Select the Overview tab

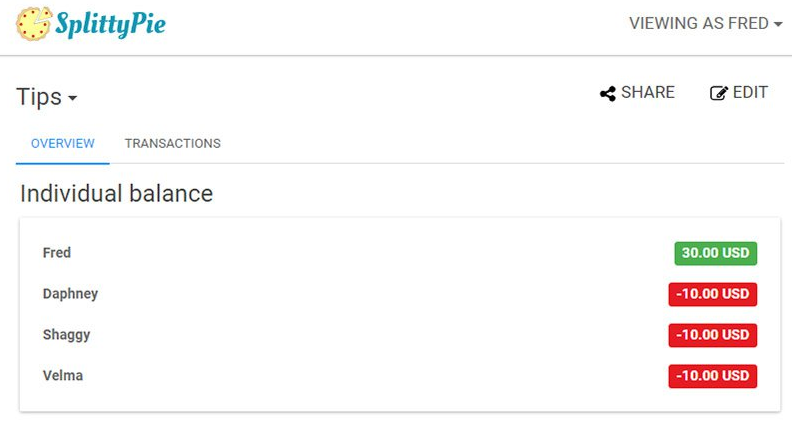click(63, 143)
